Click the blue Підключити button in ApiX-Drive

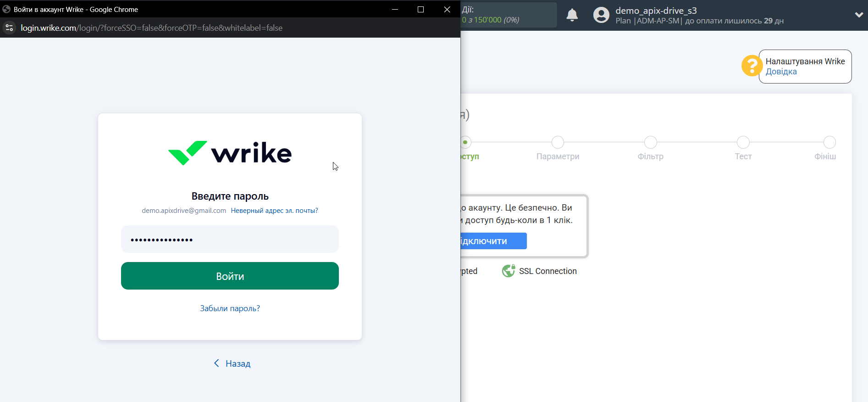pyautogui.click(x=493, y=241)
